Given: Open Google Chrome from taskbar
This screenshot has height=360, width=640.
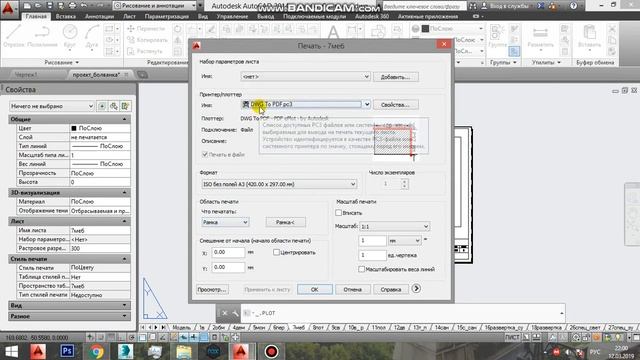Looking at the screenshot, I should point(96,351).
